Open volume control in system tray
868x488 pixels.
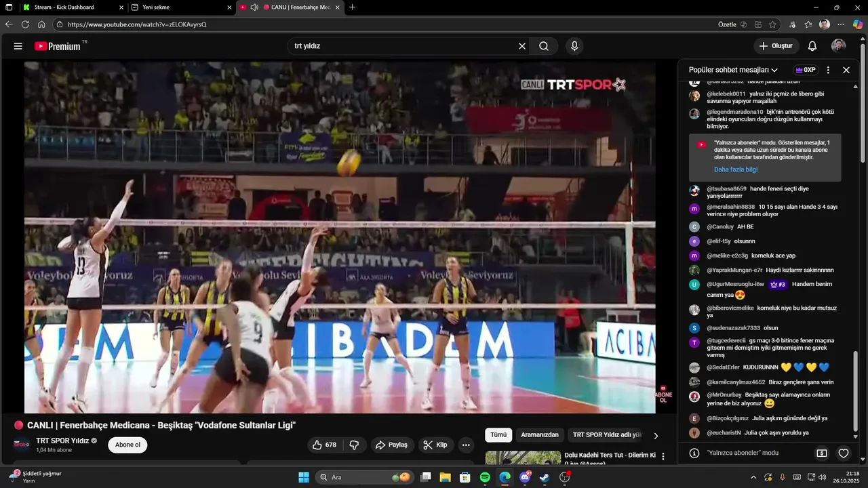click(822, 477)
